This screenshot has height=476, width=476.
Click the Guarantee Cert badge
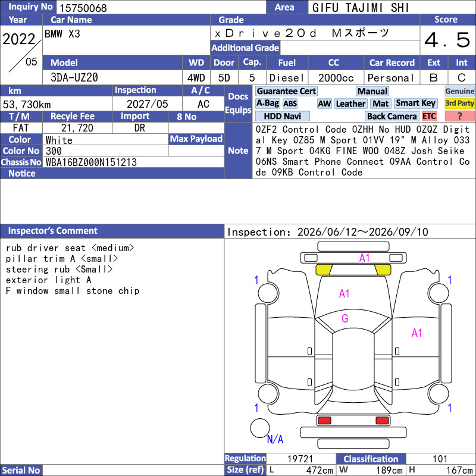286,91
